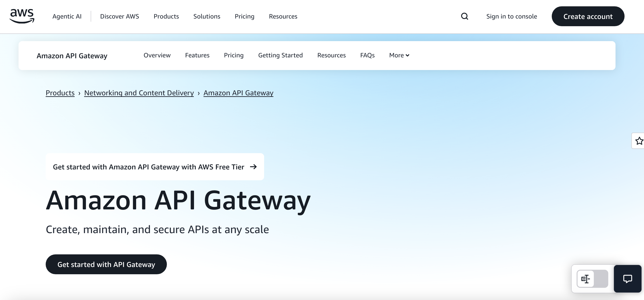This screenshot has height=300, width=644.
Task: Select the Features tab
Action: click(x=197, y=55)
